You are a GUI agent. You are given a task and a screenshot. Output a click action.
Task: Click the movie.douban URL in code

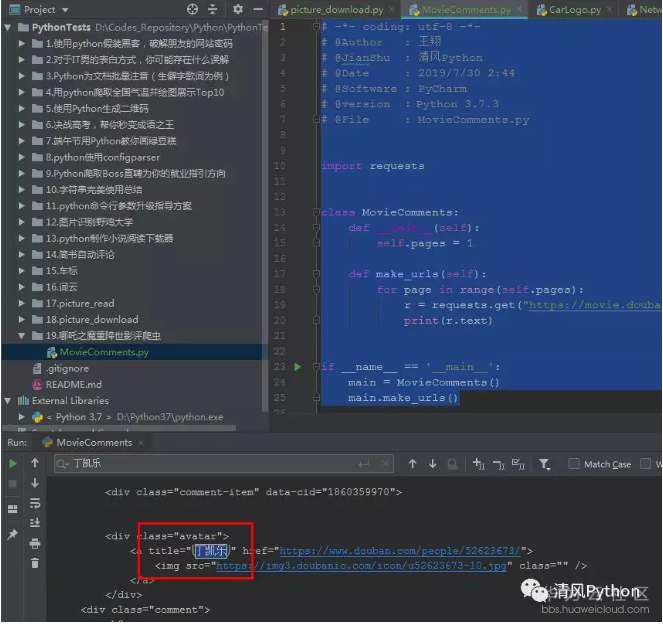click(594, 305)
